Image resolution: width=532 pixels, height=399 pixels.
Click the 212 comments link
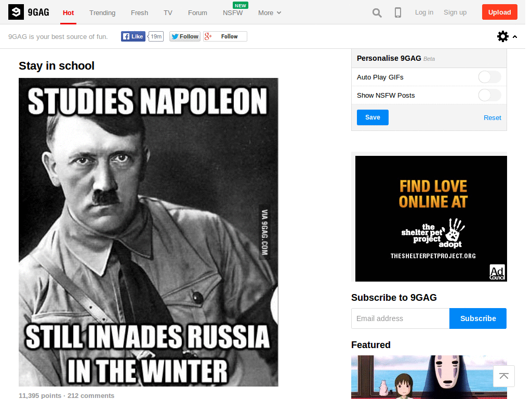click(x=91, y=395)
